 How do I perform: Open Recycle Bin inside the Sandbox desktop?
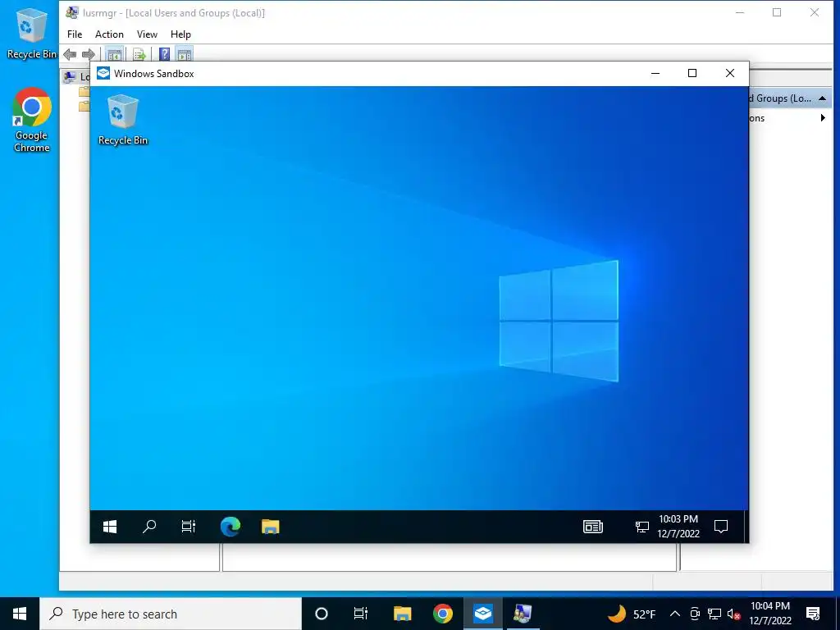[123, 120]
